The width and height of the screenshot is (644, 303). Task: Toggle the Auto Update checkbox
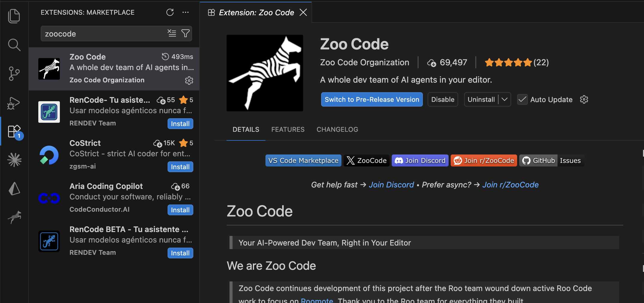click(x=523, y=99)
